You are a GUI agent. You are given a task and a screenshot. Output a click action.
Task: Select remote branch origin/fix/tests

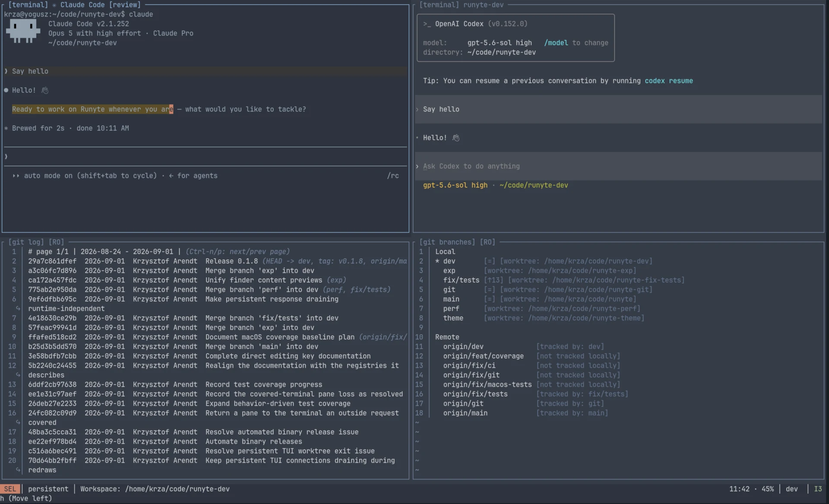475,394
